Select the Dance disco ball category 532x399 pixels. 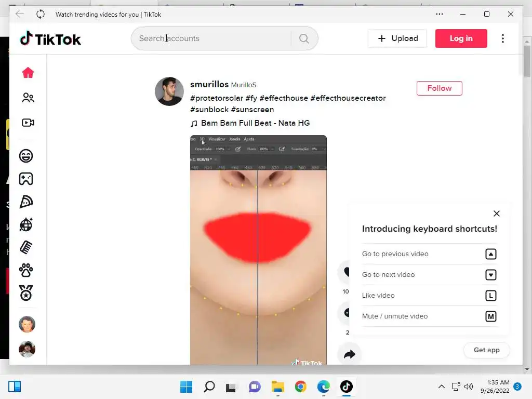tap(26, 224)
